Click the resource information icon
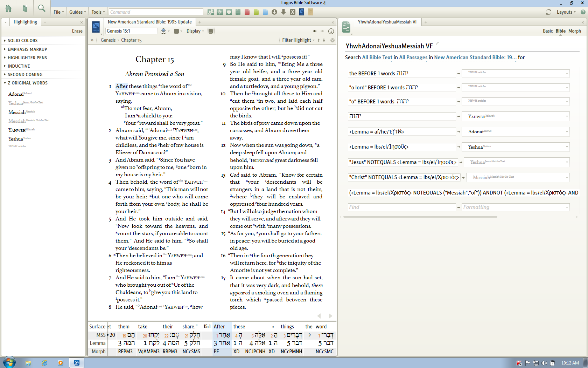 coord(331,31)
